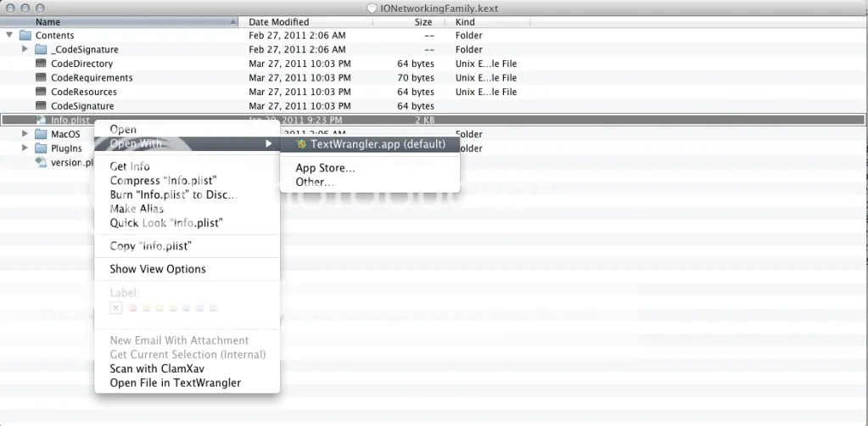The image size is (868, 426).
Task: Select the CodeDirectory file name
Action: pos(82,64)
